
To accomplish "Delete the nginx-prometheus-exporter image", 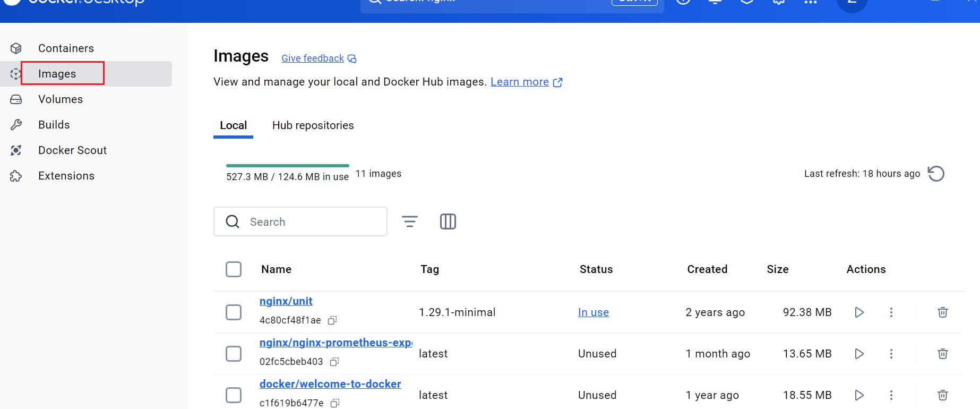I will 943,354.
